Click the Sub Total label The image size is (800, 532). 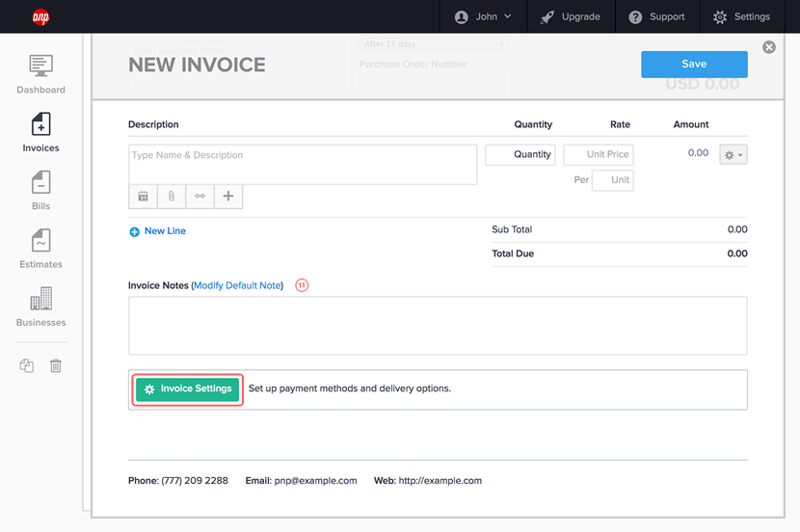512,229
